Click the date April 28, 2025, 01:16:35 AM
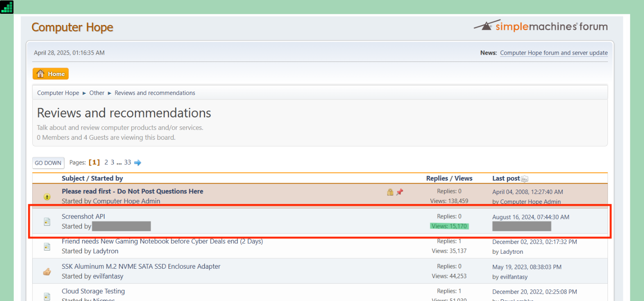This screenshot has width=644, height=301. coord(69,53)
